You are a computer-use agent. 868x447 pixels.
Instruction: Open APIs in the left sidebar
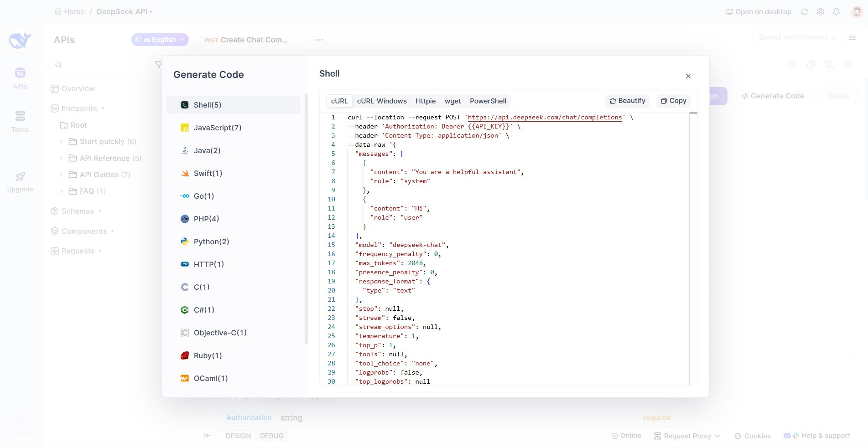[20, 78]
